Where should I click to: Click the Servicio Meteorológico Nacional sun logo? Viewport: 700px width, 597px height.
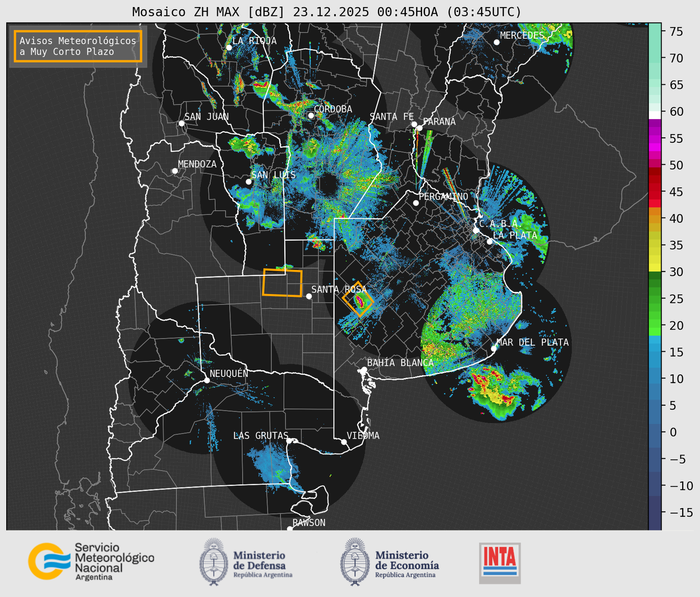[49, 561]
